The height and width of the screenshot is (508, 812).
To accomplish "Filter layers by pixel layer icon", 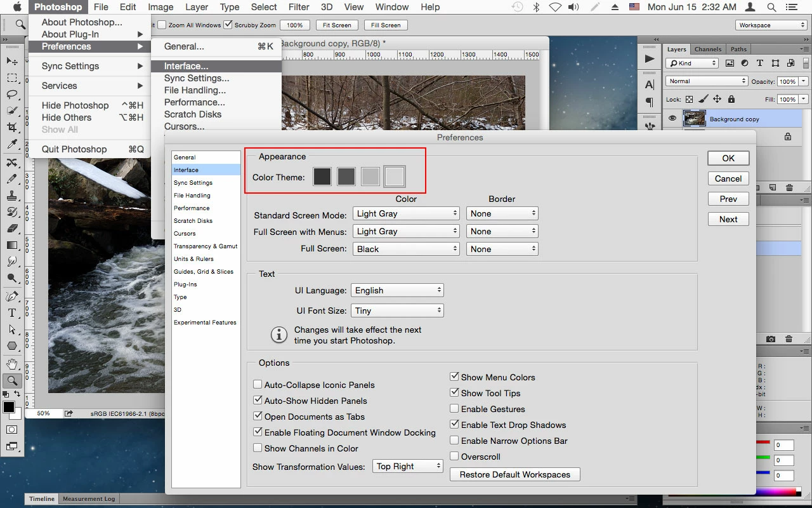I will tap(730, 63).
